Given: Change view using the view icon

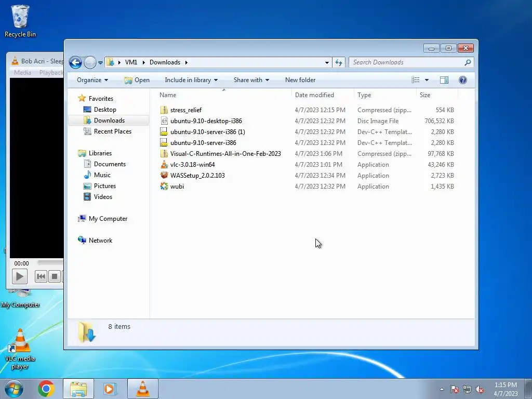Looking at the screenshot, I should (415, 80).
